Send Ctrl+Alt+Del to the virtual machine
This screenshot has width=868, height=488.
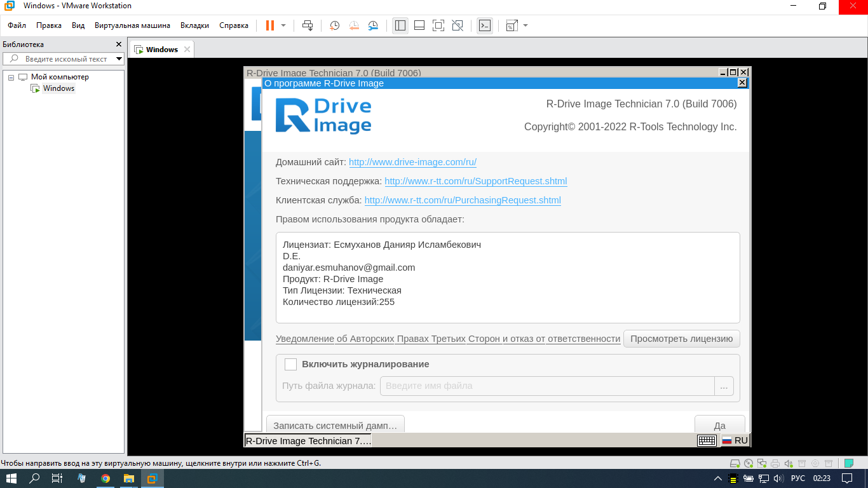click(x=308, y=25)
